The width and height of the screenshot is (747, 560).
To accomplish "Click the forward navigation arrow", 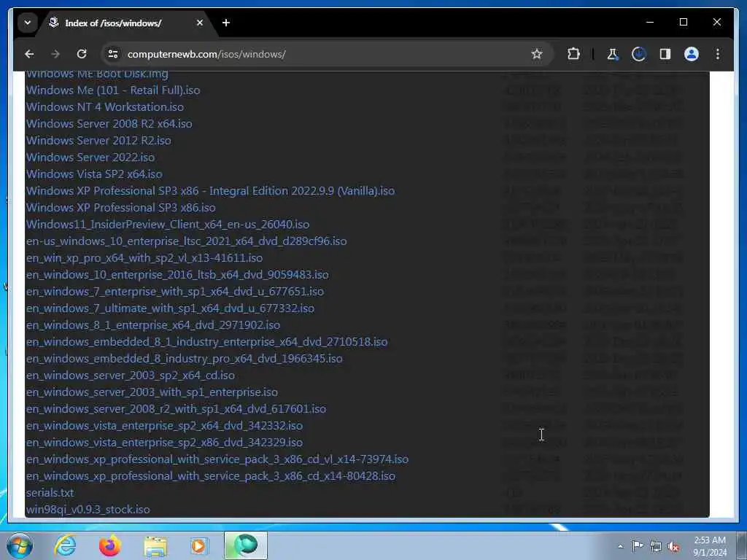I will (x=55, y=54).
